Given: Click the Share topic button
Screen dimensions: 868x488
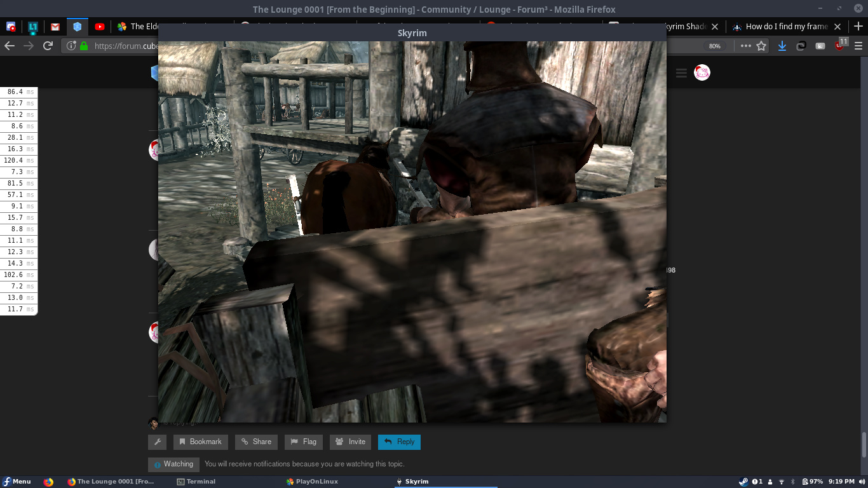Looking at the screenshot, I should point(257,442).
